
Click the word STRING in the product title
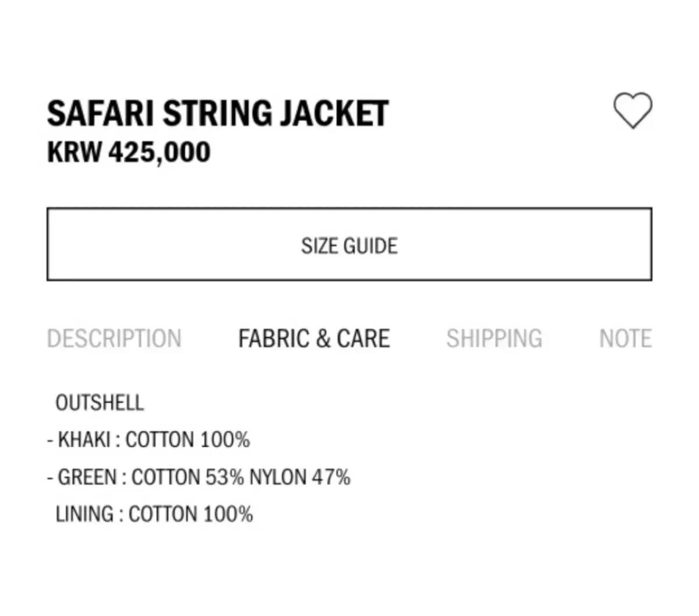(x=217, y=113)
